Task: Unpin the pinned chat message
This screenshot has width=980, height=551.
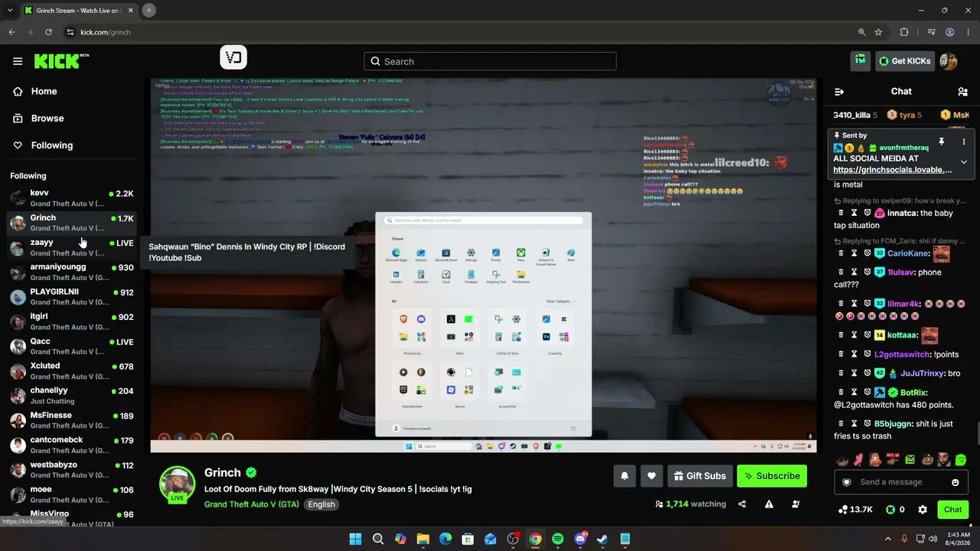Action: pyautogui.click(x=941, y=142)
